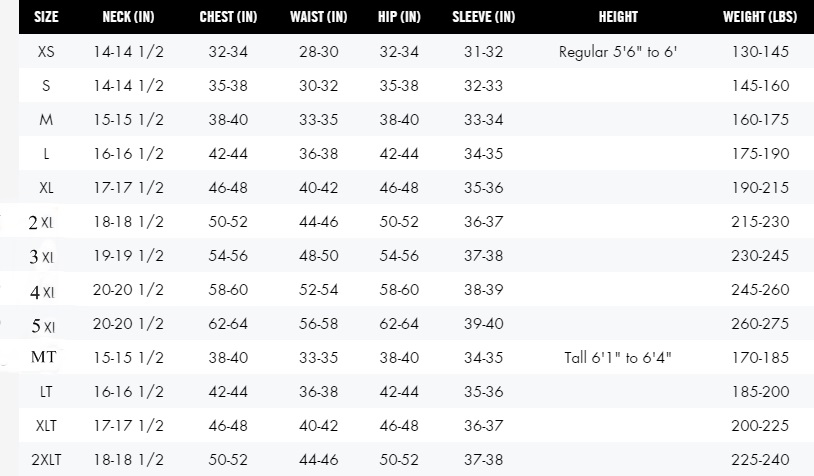Select the 130-145 weight cell
Viewport: 814px width, 476px height.
(x=760, y=51)
